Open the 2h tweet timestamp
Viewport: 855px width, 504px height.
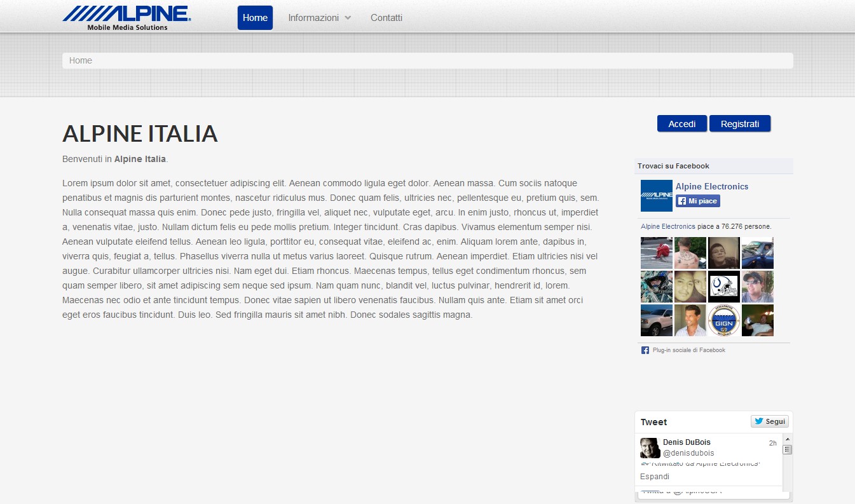point(773,443)
